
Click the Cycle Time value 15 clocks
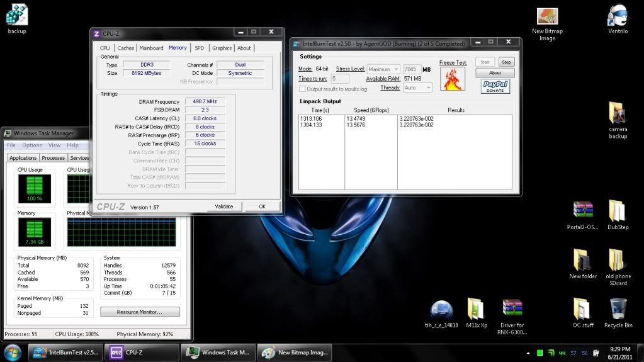pyautogui.click(x=205, y=144)
